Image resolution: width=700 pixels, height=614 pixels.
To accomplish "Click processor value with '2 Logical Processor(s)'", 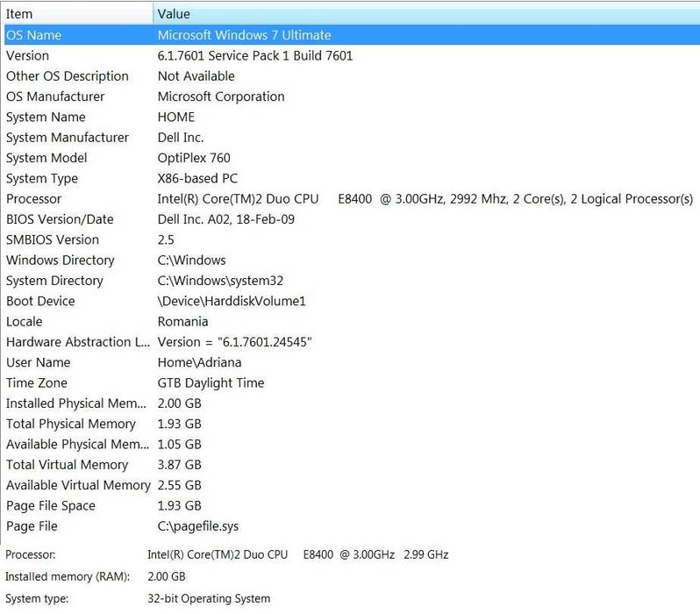I will point(425,199).
